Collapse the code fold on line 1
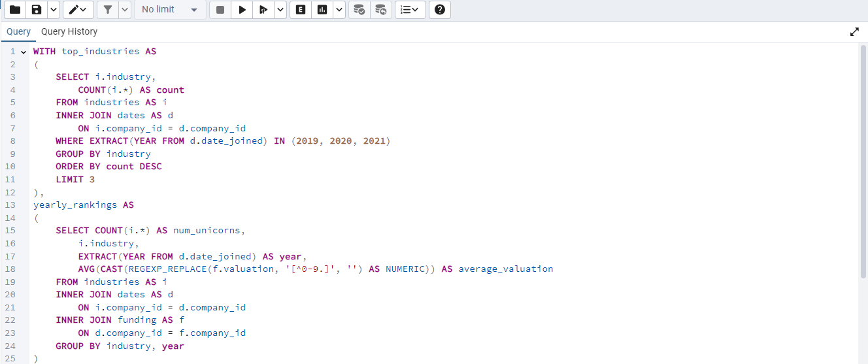Viewport: 868px width, 364px height. click(x=24, y=52)
